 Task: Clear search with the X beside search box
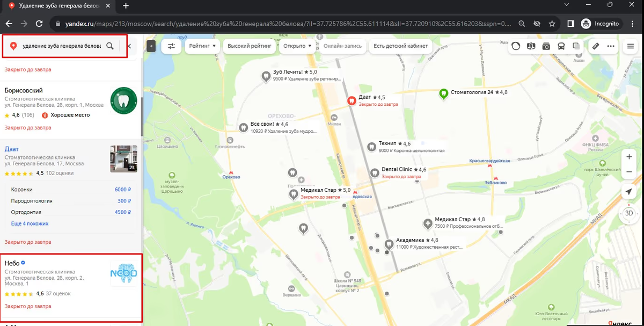[x=129, y=46]
